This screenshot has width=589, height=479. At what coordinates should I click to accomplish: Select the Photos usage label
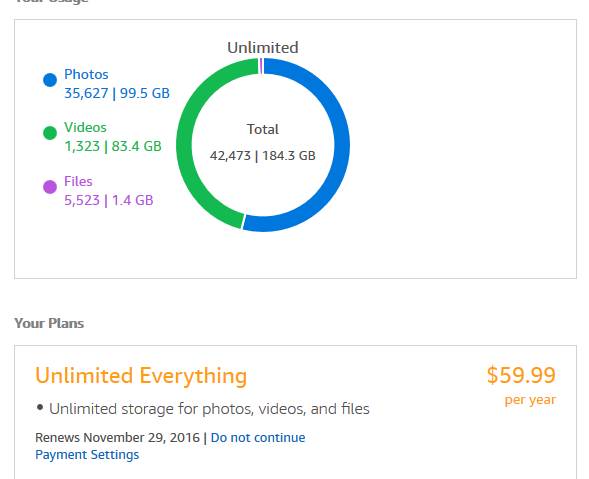coord(86,74)
